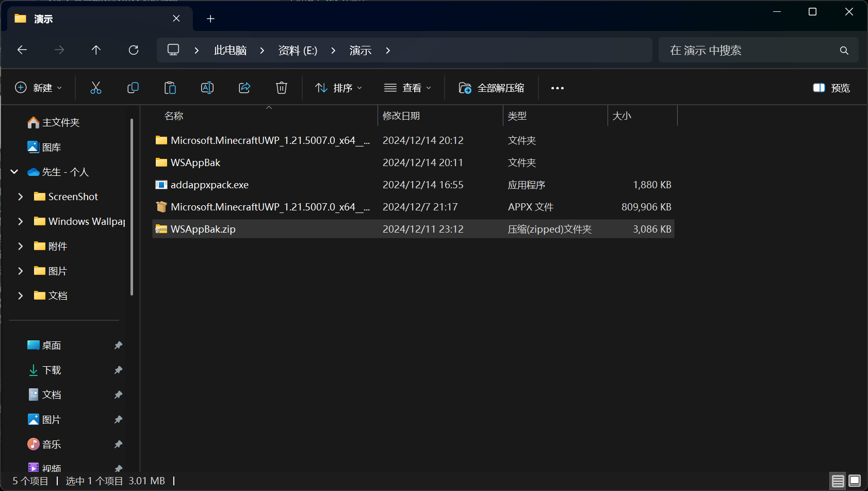Open pinned 桌面 desktop shortcut
The image size is (868, 491).
[x=44, y=345]
